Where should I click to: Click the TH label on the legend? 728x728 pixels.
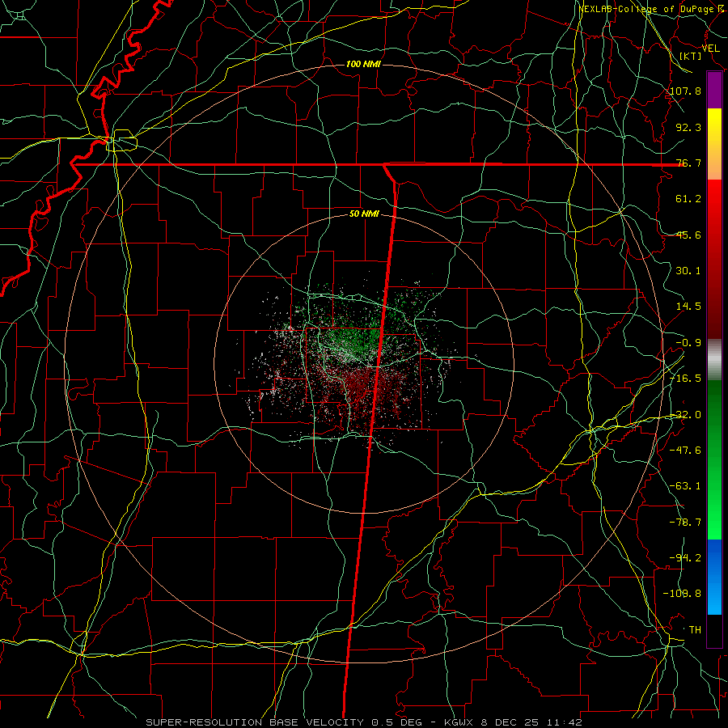695,630
